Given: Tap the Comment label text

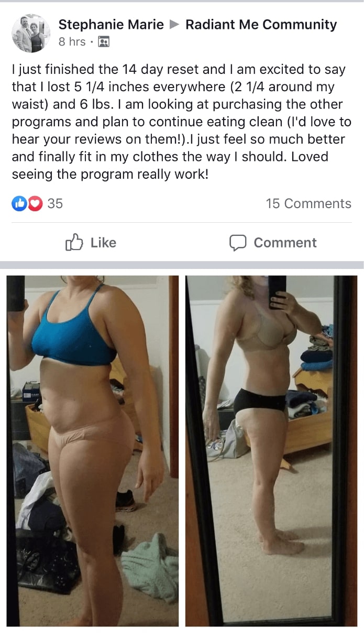Looking at the screenshot, I should click(285, 243).
